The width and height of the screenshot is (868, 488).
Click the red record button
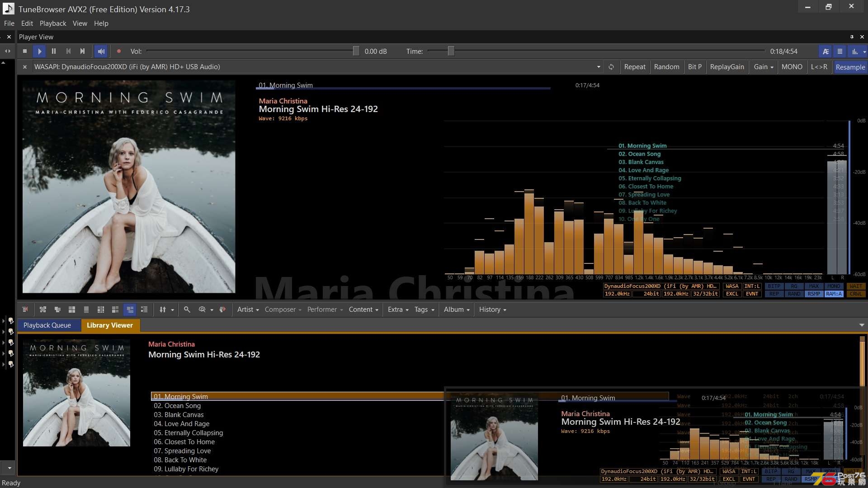119,52
